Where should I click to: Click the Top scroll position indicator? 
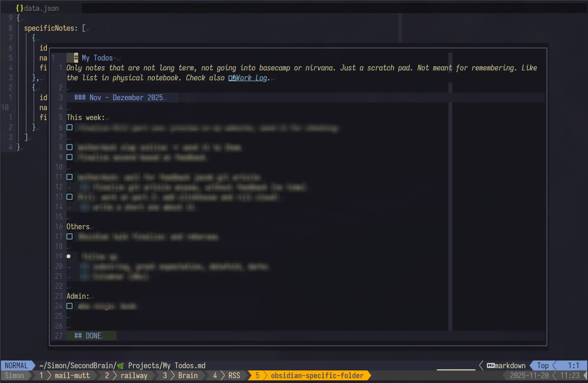tap(543, 366)
